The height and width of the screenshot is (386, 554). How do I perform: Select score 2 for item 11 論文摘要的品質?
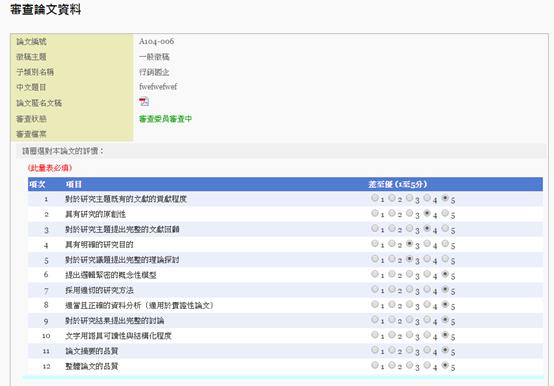392,350
